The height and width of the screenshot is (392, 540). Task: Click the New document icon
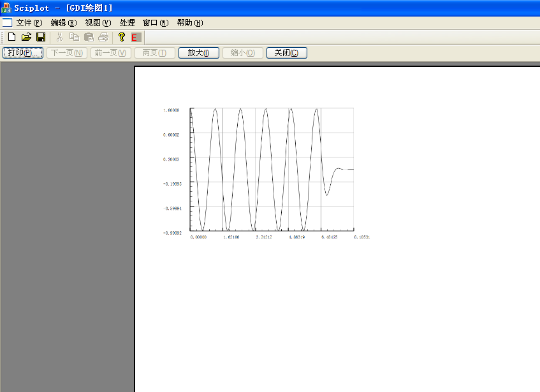(x=11, y=38)
